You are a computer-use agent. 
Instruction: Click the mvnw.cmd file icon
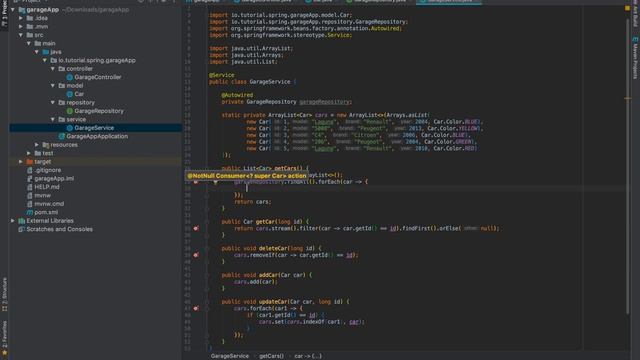[30, 204]
